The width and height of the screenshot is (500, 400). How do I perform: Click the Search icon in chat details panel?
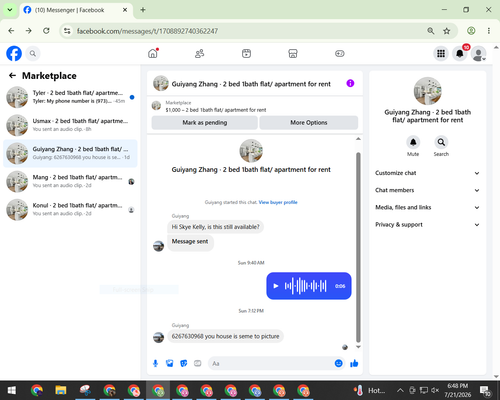[x=441, y=142]
